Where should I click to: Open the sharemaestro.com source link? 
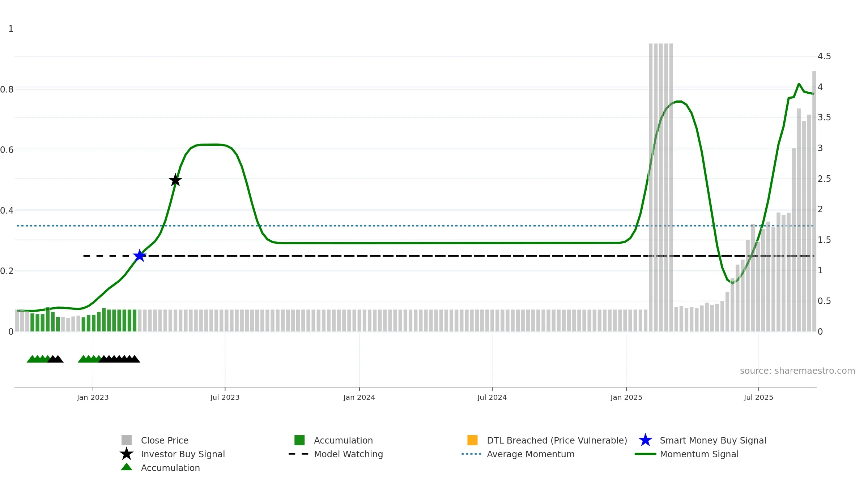(x=797, y=371)
